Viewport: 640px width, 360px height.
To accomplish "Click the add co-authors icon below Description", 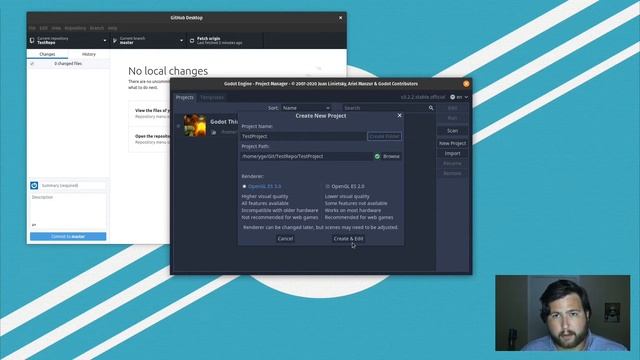I will 34,225.
